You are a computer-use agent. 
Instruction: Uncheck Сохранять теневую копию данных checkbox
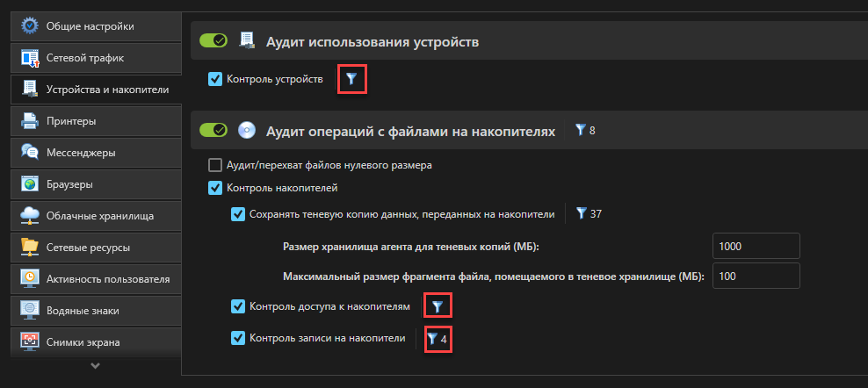pyautogui.click(x=238, y=214)
